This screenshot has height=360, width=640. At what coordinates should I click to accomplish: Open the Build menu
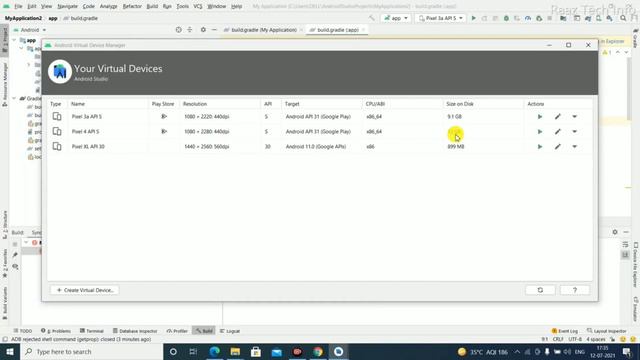coord(152,7)
